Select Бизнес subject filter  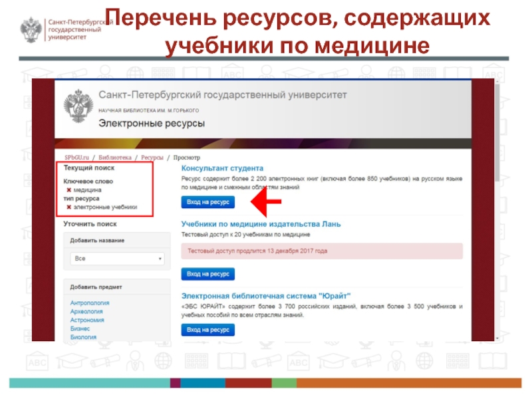[80, 329]
